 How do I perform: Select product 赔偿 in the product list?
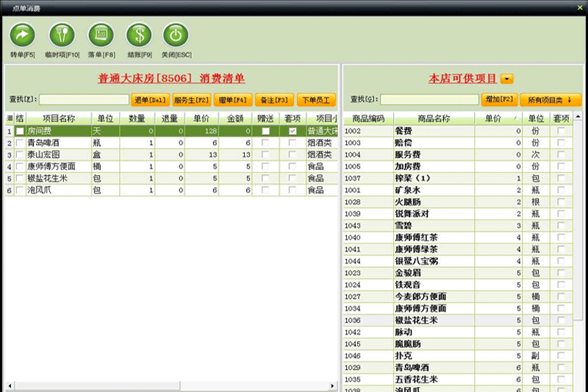tap(458, 143)
